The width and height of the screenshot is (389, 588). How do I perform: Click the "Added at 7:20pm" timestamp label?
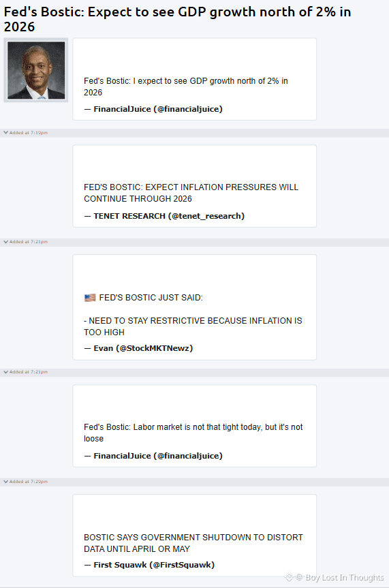point(29,482)
